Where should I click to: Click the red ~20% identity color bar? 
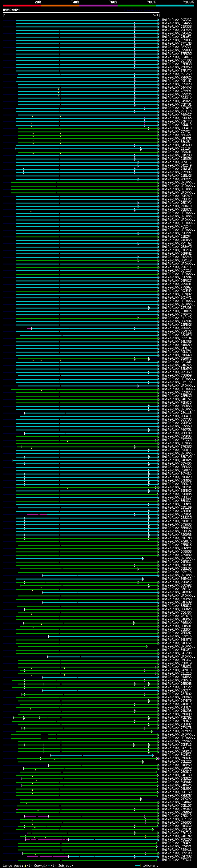click(22, 6)
